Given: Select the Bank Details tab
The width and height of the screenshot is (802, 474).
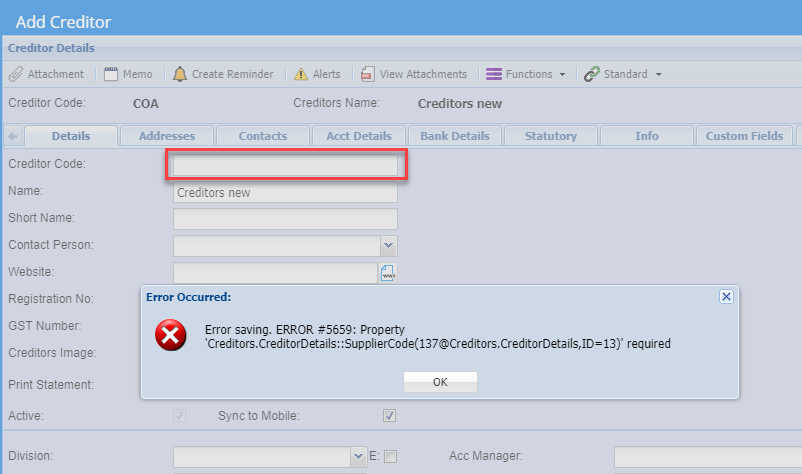Looking at the screenshot, I should coord(455,136).
